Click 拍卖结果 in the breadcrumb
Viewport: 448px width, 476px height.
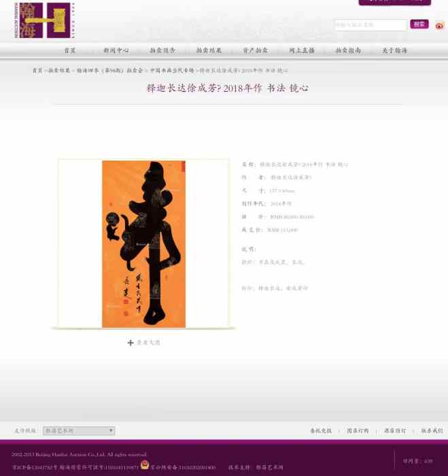[59, 71]
